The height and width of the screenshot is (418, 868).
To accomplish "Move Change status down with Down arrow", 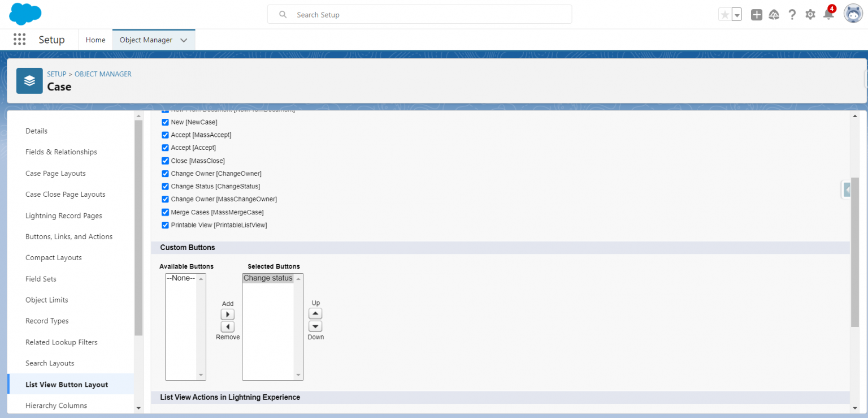I will pos(315,325).
